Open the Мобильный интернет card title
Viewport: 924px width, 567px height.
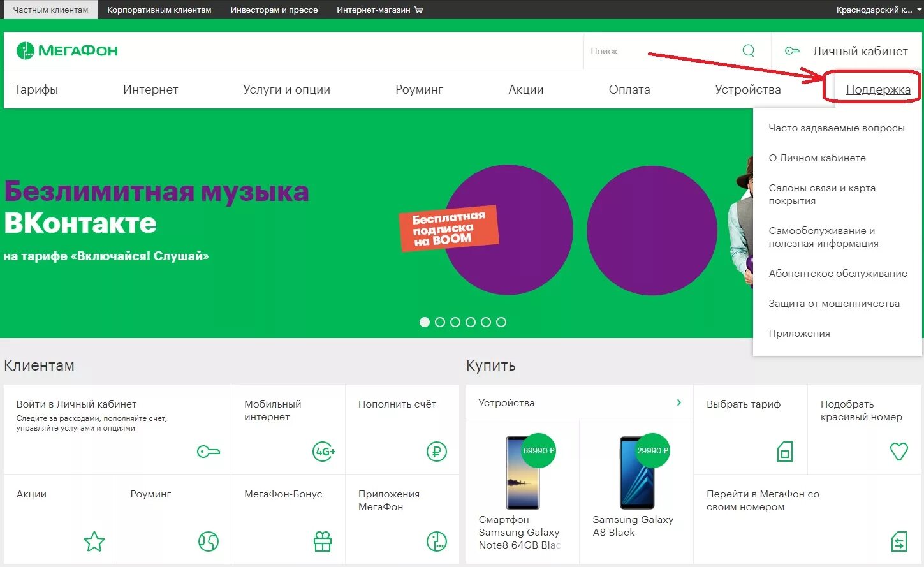tap(272, 411)
